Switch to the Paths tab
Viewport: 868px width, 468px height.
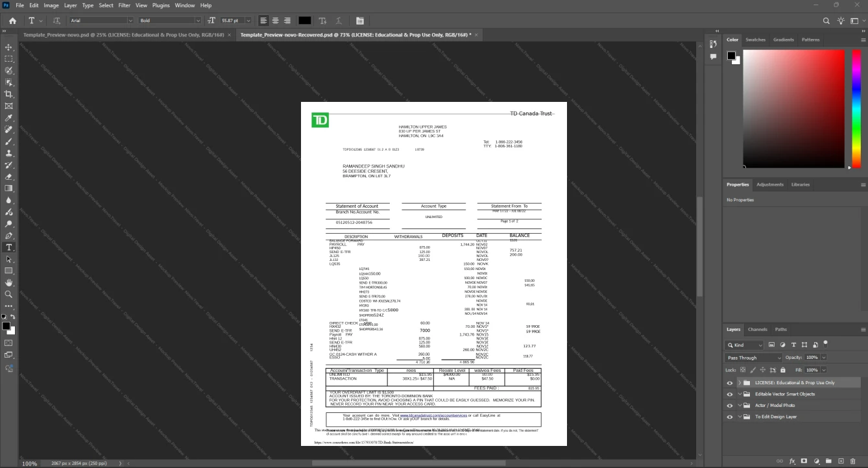coord(781,329)
